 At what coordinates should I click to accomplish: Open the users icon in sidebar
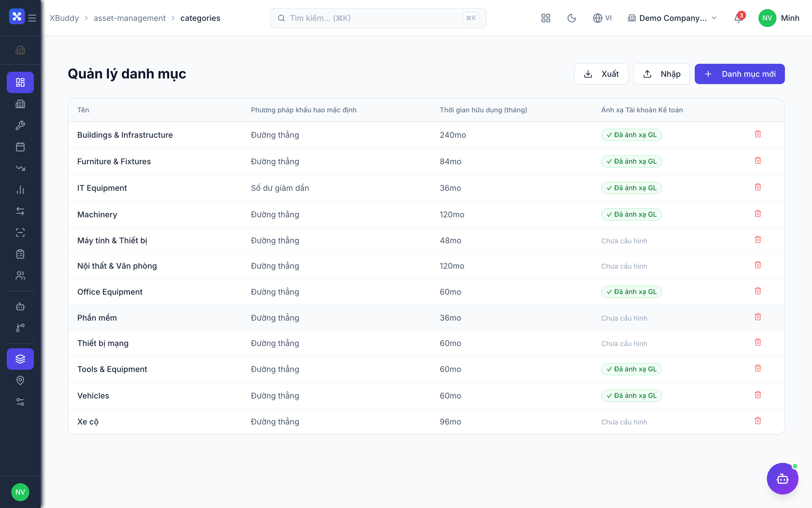(x=20, y=275)
